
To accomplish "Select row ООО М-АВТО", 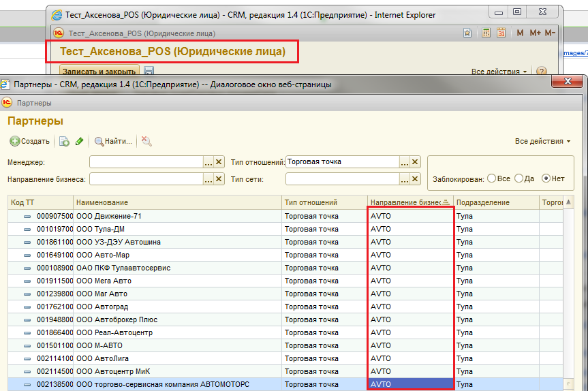I will coord(285,345).
